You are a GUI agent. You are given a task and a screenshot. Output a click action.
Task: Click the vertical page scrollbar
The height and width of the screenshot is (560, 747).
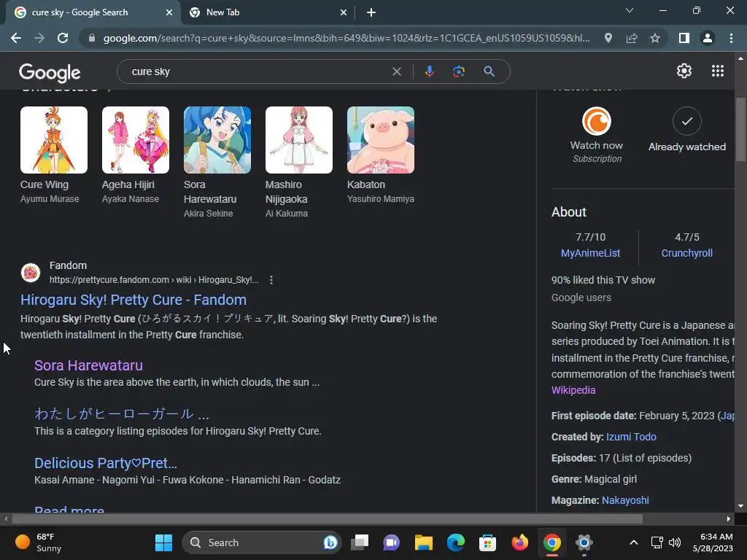[740, 130]
